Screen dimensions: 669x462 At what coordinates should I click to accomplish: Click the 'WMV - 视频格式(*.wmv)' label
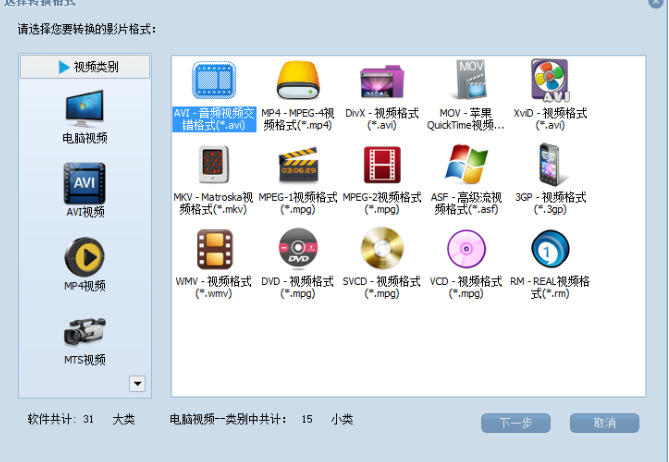coord(213,288)
